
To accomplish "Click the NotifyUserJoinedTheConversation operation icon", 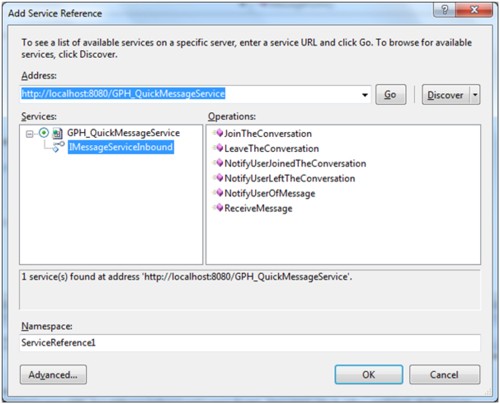I will click(x=219, y=163).
